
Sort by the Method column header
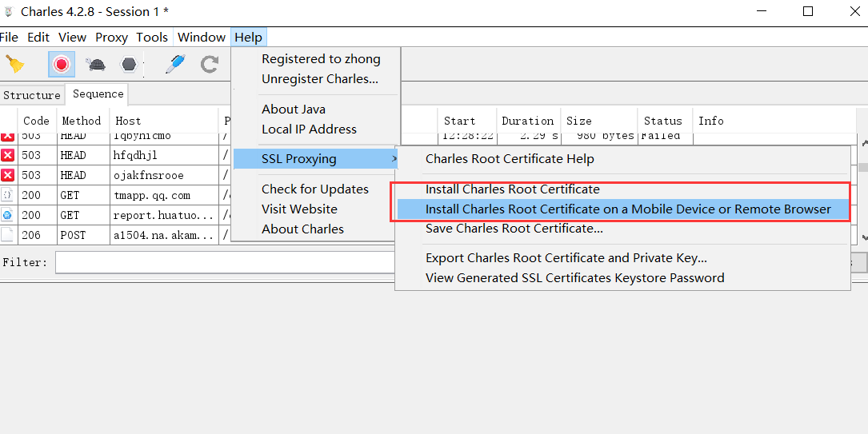click(83, 121)
